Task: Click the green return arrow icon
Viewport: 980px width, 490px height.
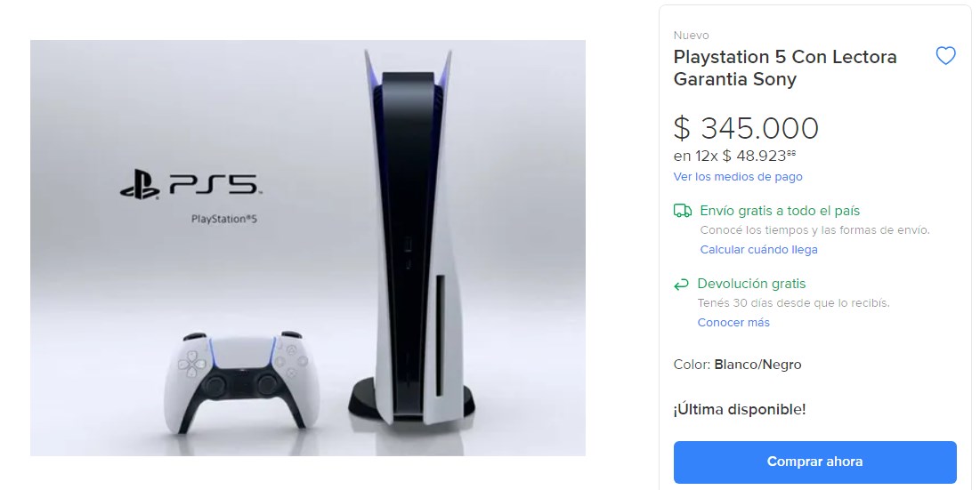Action: click(681, 285)
